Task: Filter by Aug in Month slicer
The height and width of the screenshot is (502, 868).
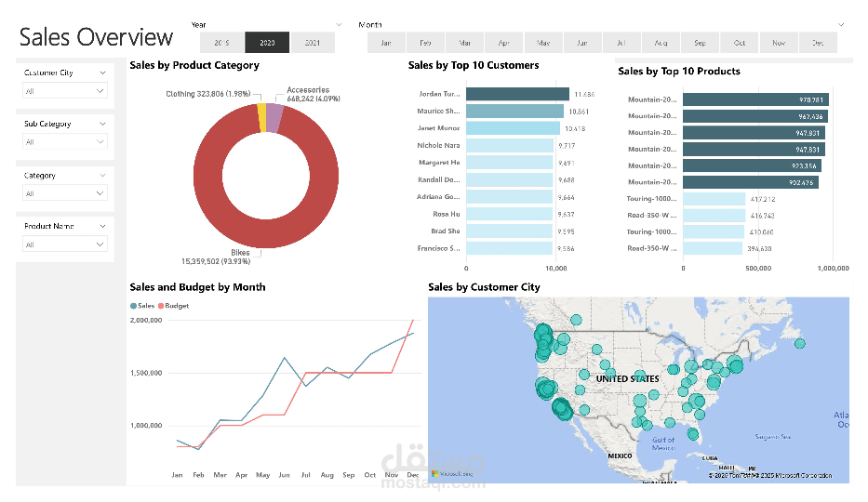Action: pyautogui.click(x=661, y=43)
